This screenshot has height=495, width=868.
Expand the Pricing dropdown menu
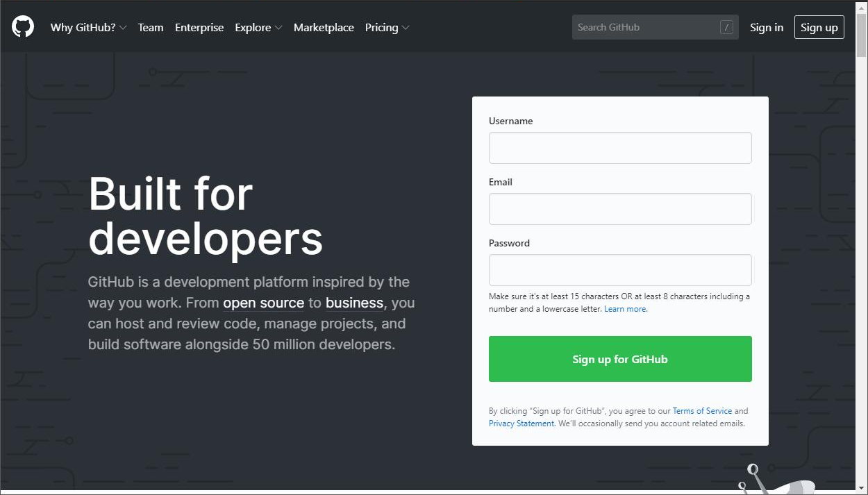[387, 28]
